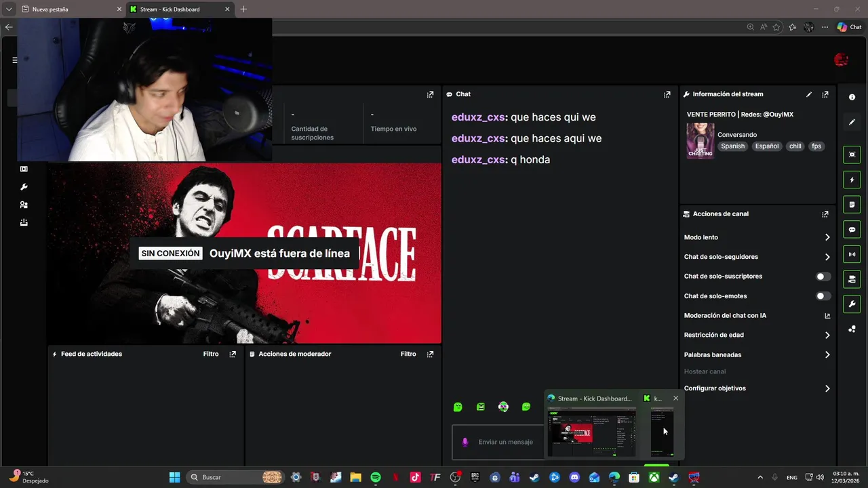Click the fps tag

point(816,146)
